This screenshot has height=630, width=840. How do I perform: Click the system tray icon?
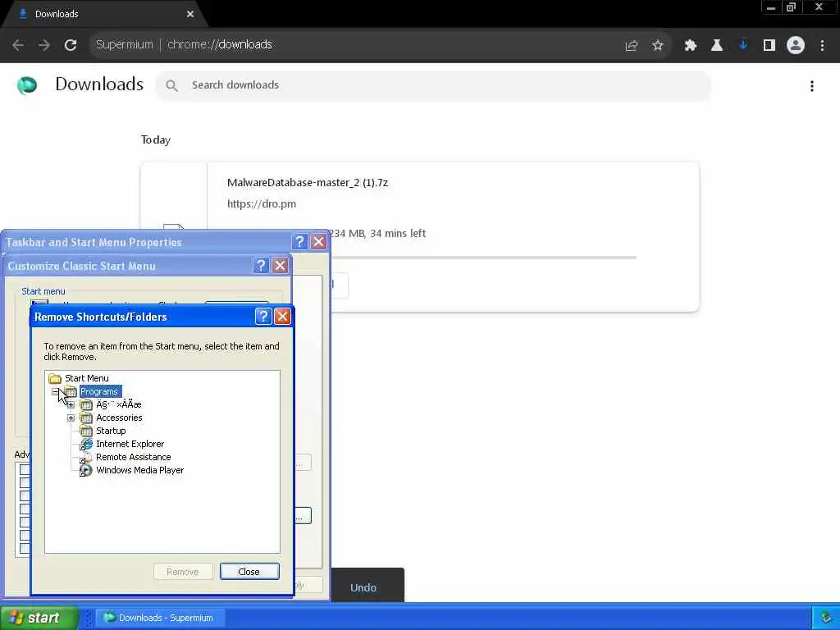(826, 619)
